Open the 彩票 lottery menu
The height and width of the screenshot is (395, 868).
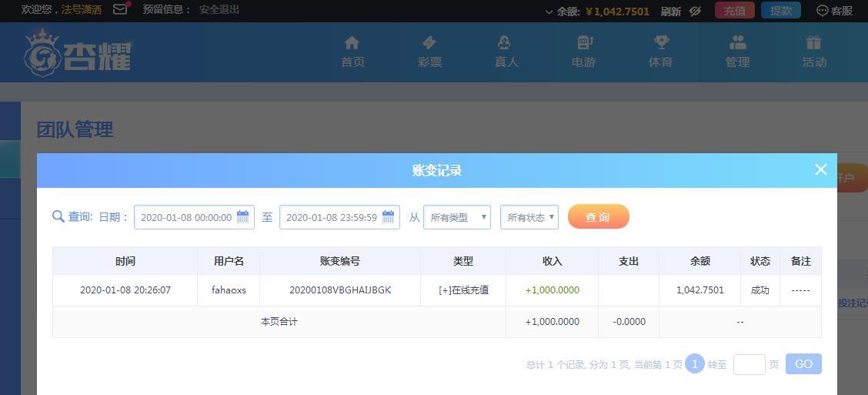coord(429,52)
